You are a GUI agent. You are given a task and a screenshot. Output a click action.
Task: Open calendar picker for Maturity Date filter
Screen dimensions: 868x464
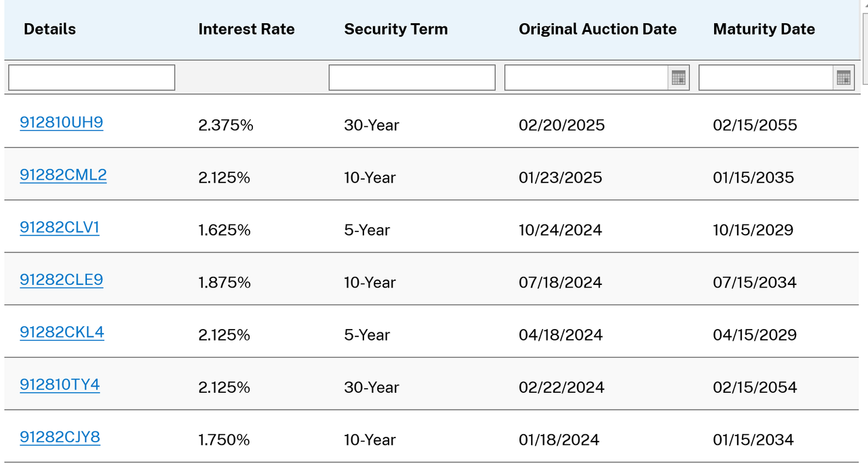click(x=844, y=78)
